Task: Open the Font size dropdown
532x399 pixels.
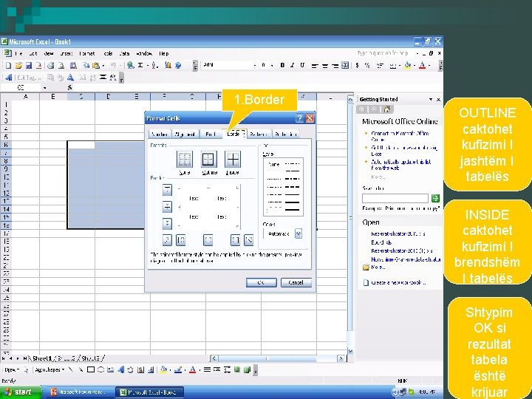Action: (x=272, y=65)
